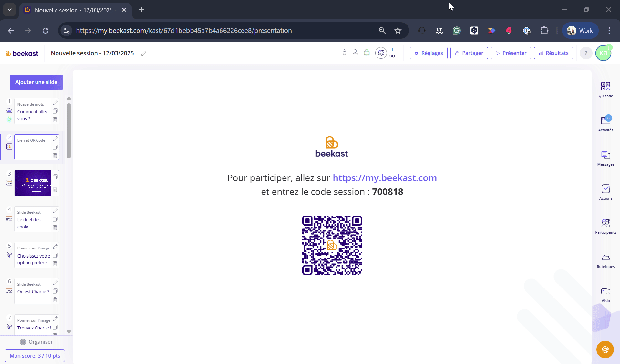Reload the page
This screenshot has height=364, width=620.
tap(46, 31)
